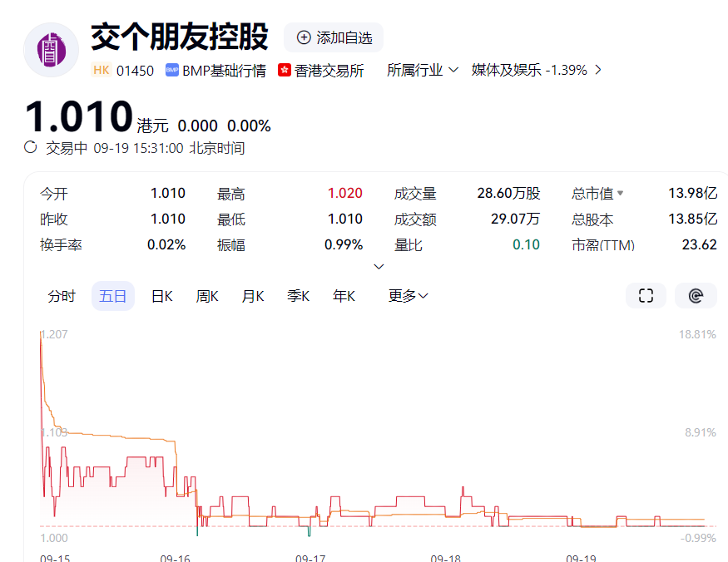
Task: Toggle the 总市值 dropdown triangle
Action: click(x=620, y=194)
